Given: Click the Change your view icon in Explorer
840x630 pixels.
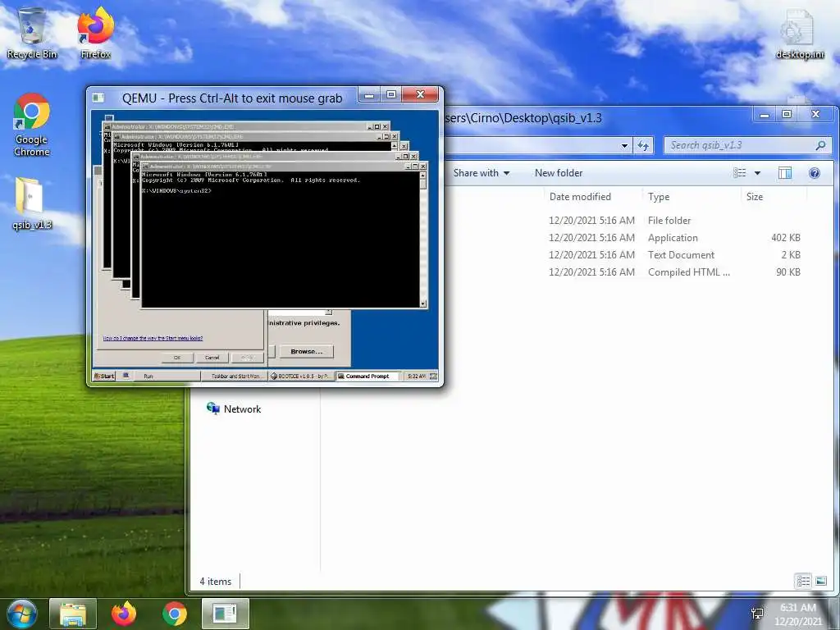Looking at the screenshot, I should click(x=740, y=172).
